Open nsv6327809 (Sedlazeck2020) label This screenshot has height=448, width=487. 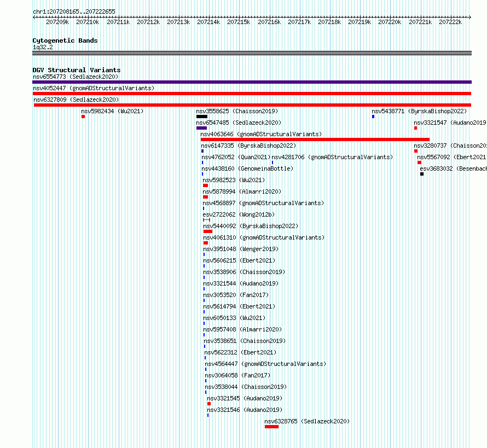[76, 100]
